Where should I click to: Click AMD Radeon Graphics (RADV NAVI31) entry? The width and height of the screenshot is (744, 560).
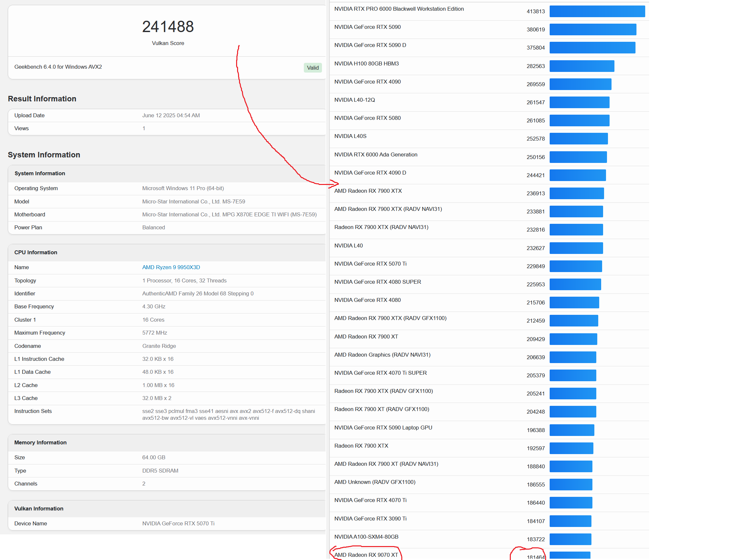[382, 355]
